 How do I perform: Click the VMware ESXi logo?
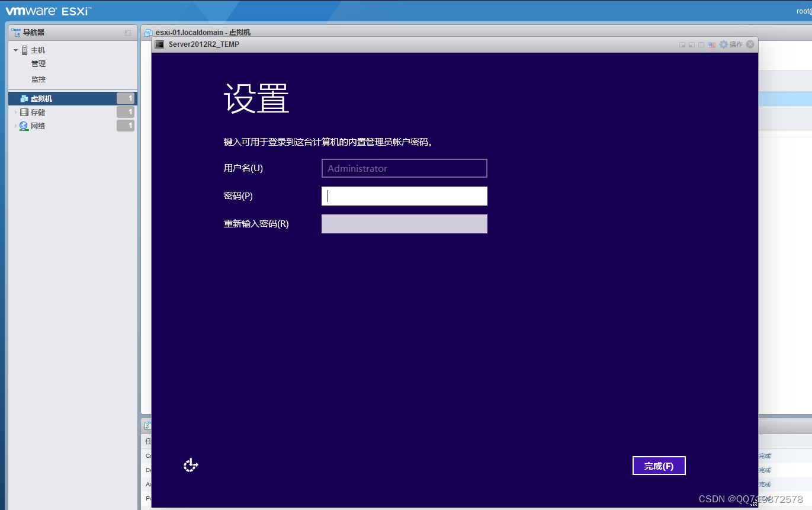[x=49, y=11]
